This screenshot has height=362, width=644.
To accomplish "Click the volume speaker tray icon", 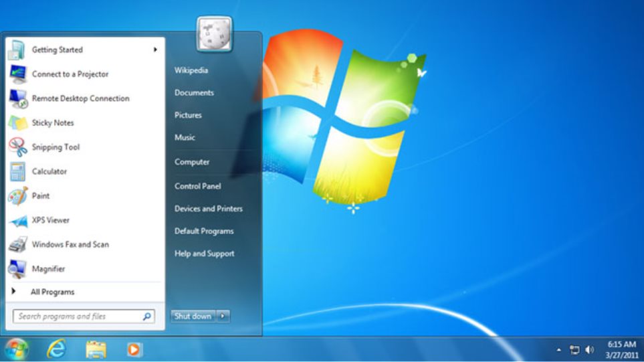I will (x=590, y=350).
